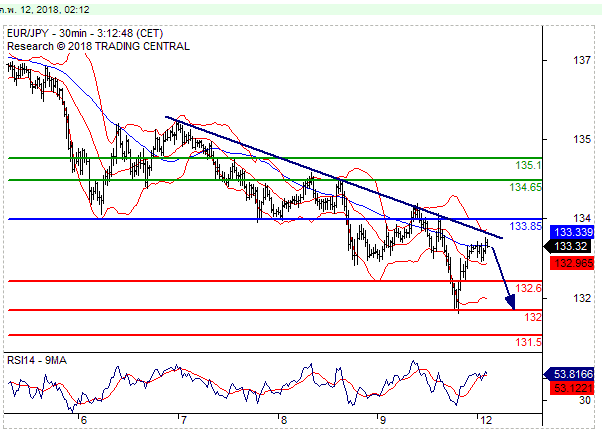The width and height of the screenshot is (602, 437).
Task: Click the 131.5 support label
Action: coord(528,342)
